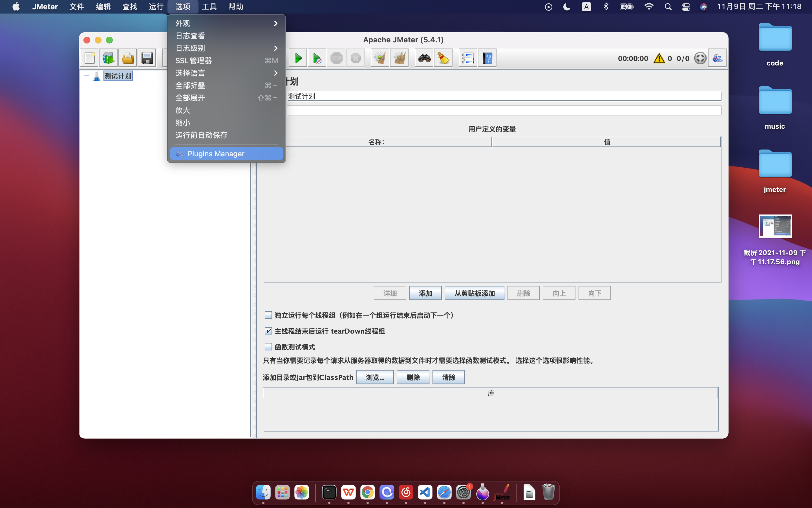Image resolution: width=812 pixels, height=508 pixels.
Task: Expand the 外观 submenu
Action: pyautogui.click(x=226, y=23)
